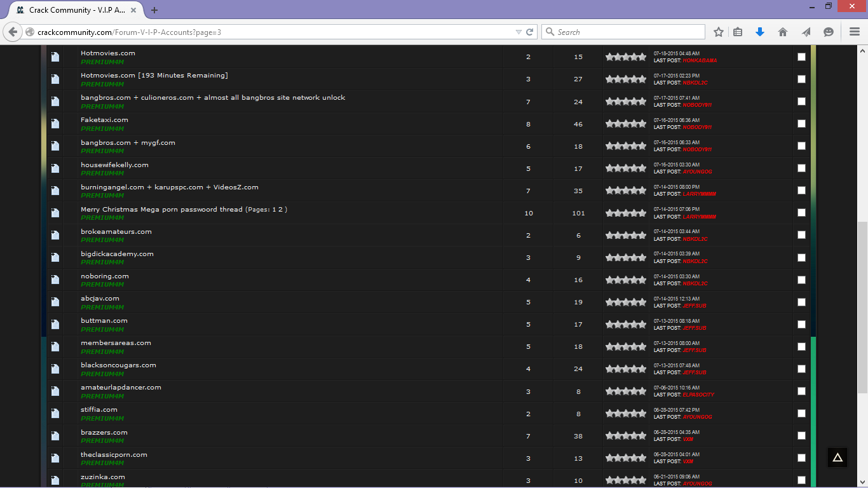Open a new tab with the plus button
The image size is (868, 488).
point(154,10)
